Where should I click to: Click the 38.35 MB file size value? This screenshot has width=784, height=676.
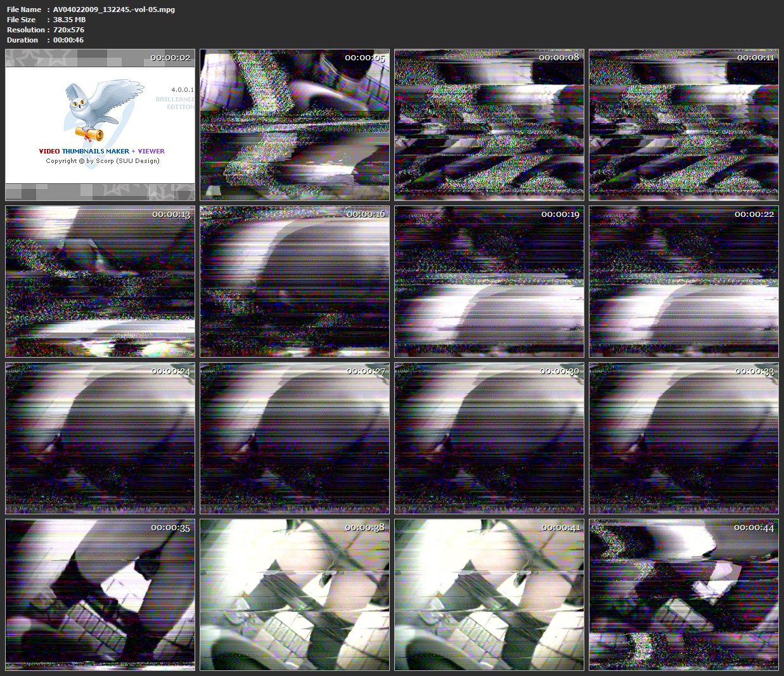[x=69, y=20]
